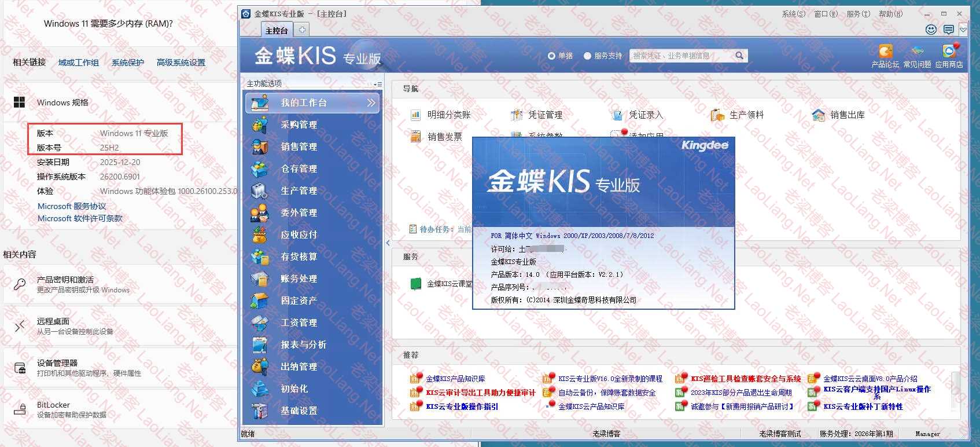The width and height of the screenshot is (980, 447).
Task: Open the 系统(S) menu
Action: click(793, 14)
